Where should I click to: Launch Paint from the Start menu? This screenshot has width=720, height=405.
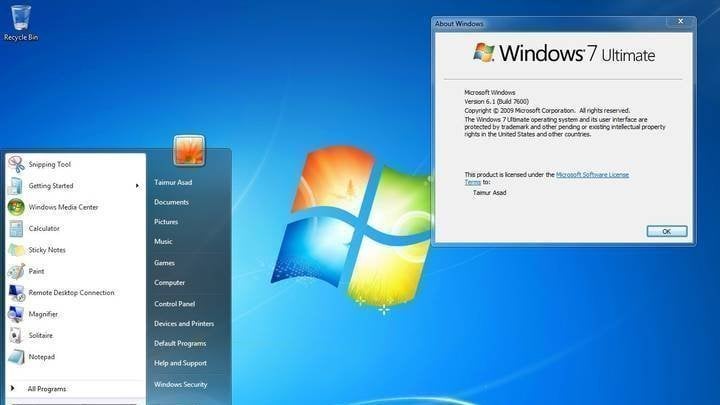[36, 271]
